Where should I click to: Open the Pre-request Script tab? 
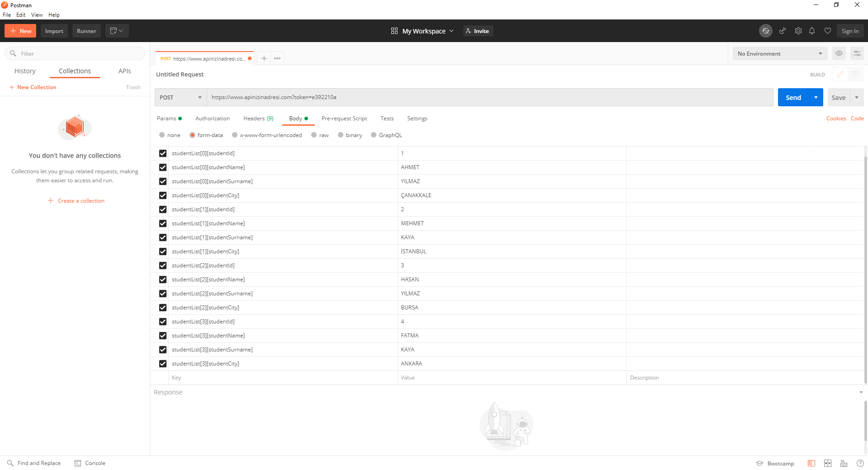click(x=344, y=118)
